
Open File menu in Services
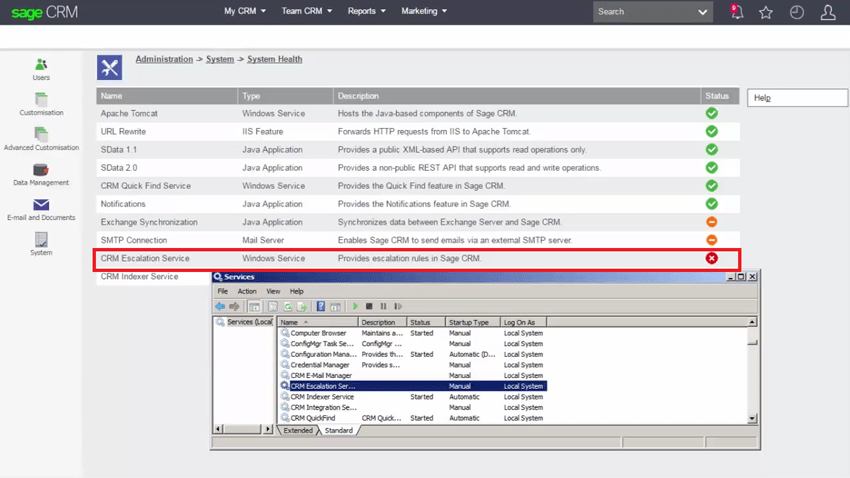(223, 292)
